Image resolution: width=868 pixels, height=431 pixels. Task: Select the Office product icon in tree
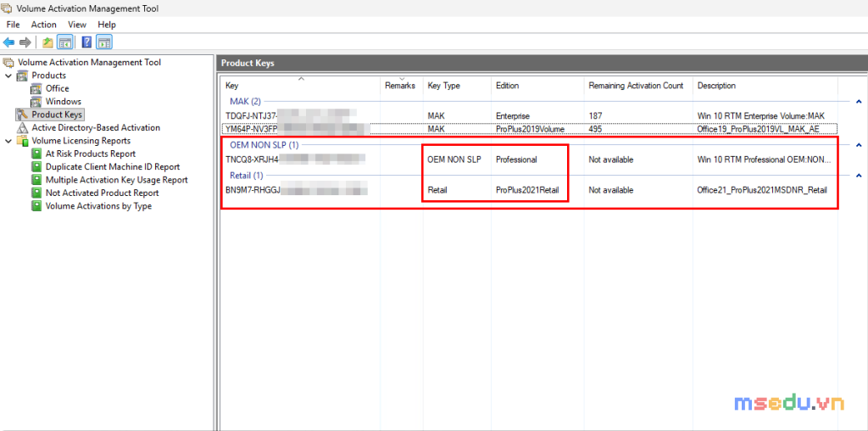36,88
